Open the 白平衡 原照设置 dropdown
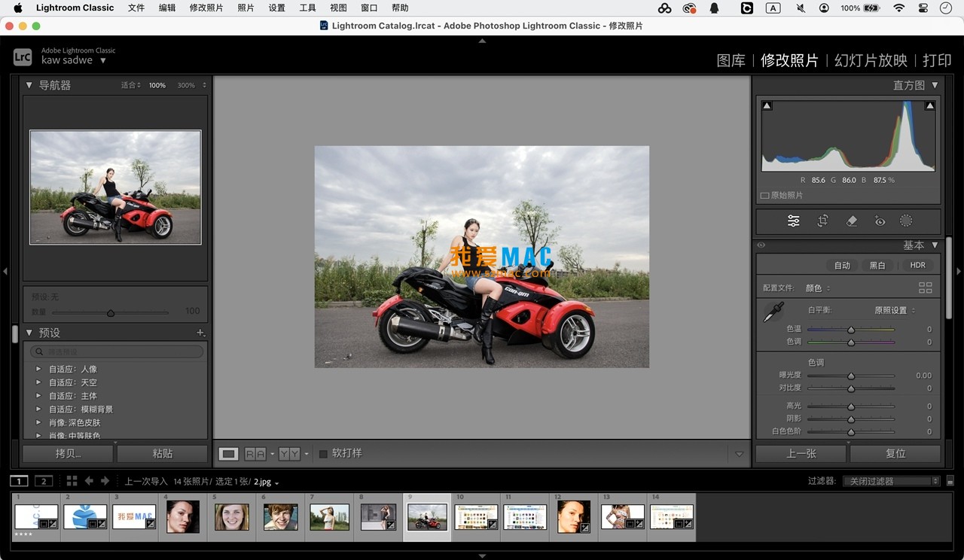 pyautogui.click(x=895, y=310)
